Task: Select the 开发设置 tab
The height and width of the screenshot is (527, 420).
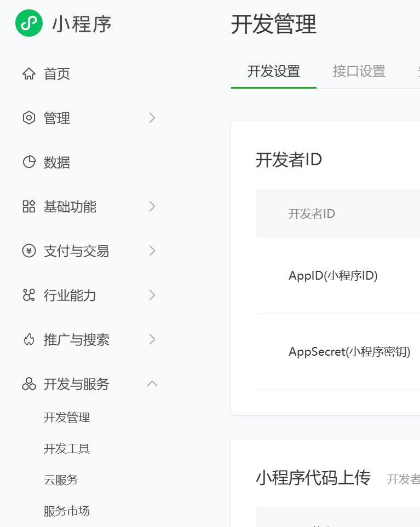Action: (273, 71)
